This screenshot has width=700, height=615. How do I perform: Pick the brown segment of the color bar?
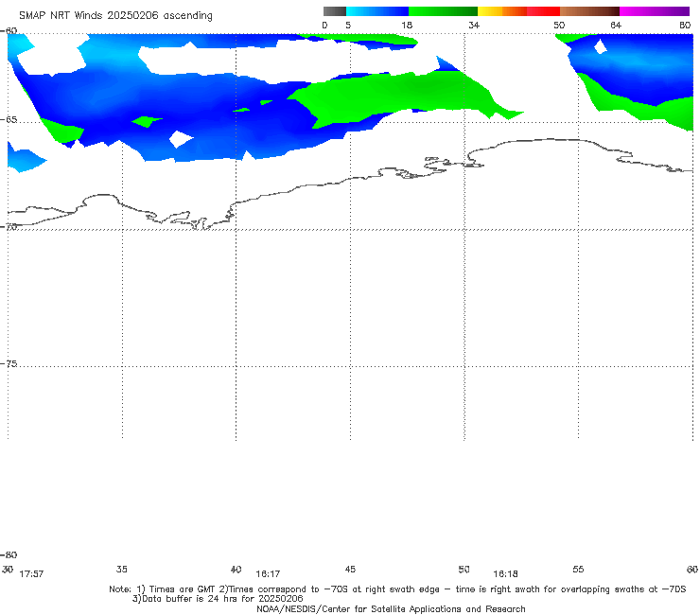(x=589, y=11)
